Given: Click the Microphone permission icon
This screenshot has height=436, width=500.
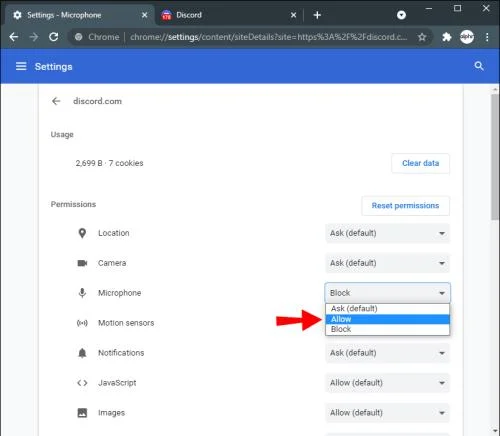Looking at the screenshot, I should (82, 293).
